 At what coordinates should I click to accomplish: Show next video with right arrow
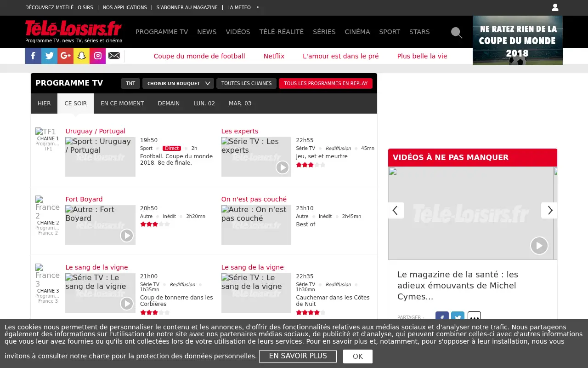(x=549, y=211)
